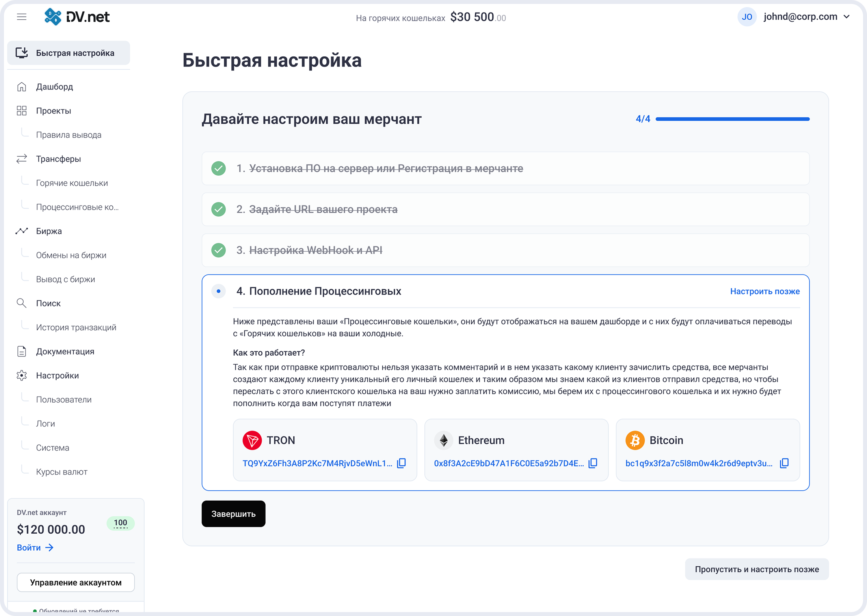Open the Курсы валют section
This screenshot has width=867, height=616.
61,471
